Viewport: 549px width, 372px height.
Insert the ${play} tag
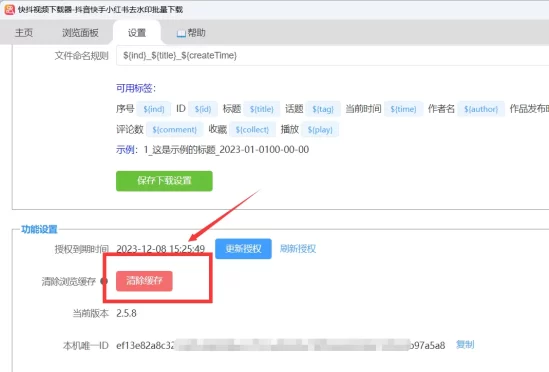pos(320,130)
